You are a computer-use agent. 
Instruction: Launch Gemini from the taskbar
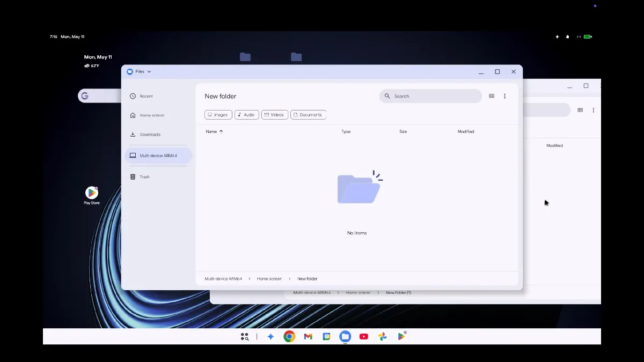(x=271, y=337)
